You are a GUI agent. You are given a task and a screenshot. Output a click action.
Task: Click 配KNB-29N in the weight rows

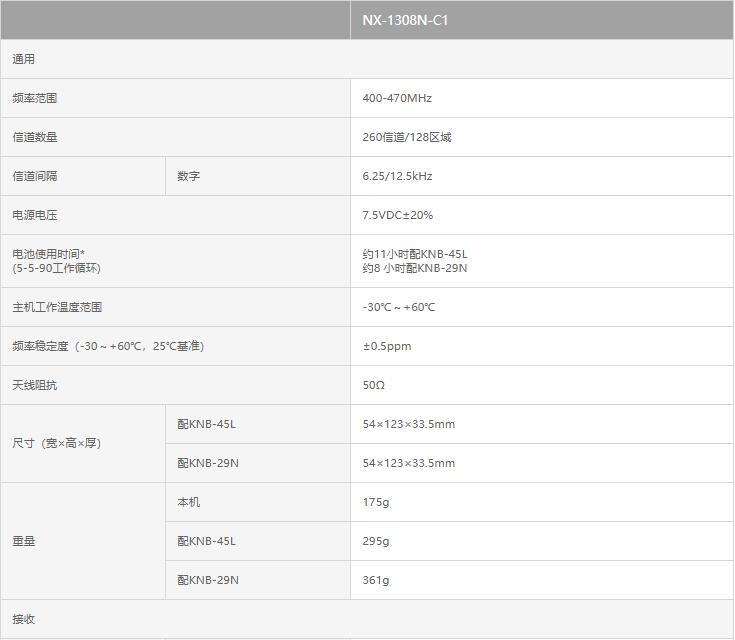pyautogui.click(x=208, y=580)
